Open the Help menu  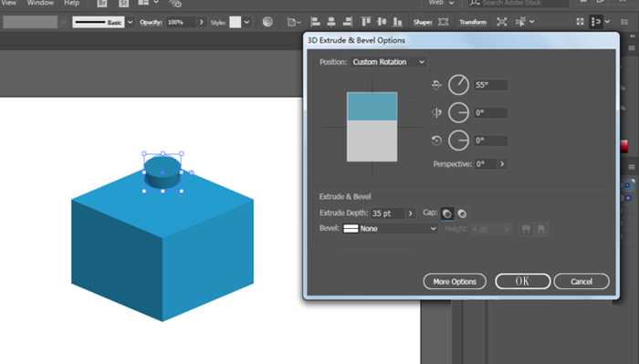[72, 3]
